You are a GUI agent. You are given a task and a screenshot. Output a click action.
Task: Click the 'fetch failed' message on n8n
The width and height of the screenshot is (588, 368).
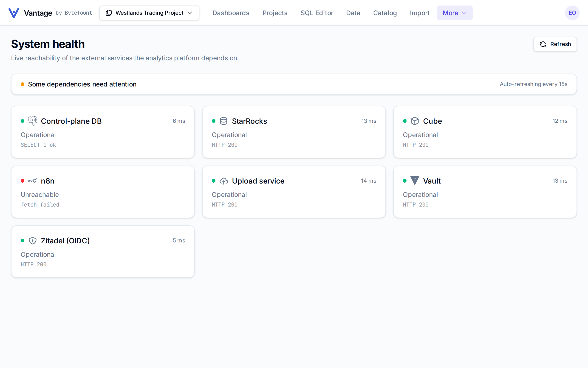(40, 205)
